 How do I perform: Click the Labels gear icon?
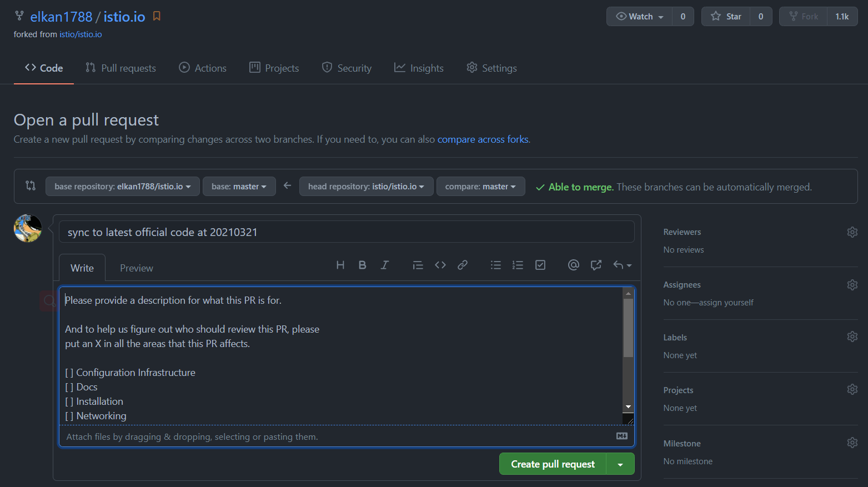point(852,337)
